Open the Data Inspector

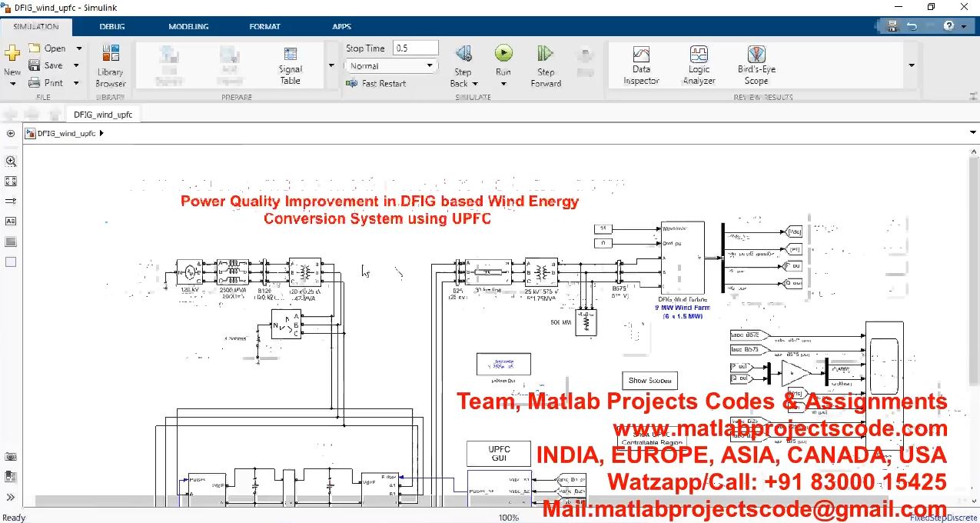(641, 65)
